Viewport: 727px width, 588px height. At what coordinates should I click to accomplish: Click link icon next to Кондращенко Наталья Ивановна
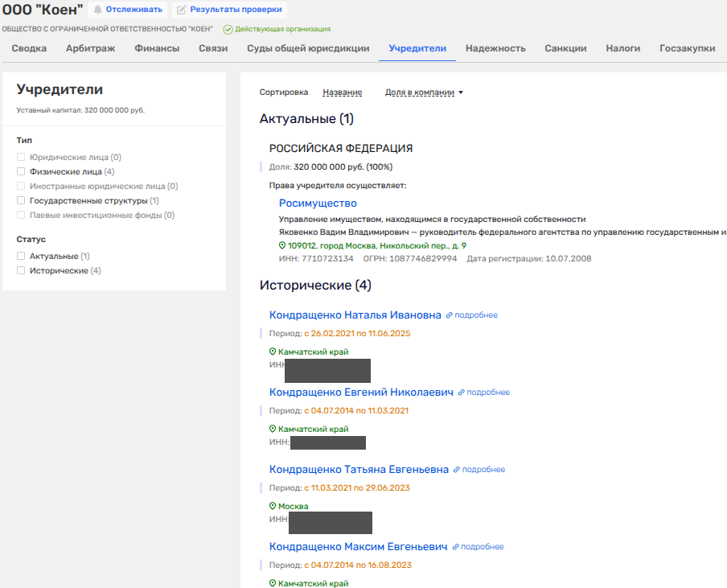click(449, 315)
